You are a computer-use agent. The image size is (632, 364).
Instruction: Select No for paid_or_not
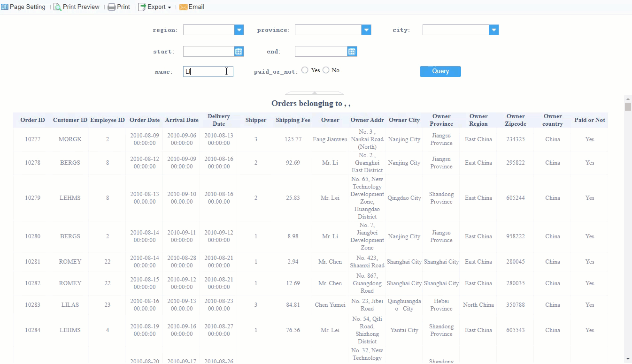point(326,70)
